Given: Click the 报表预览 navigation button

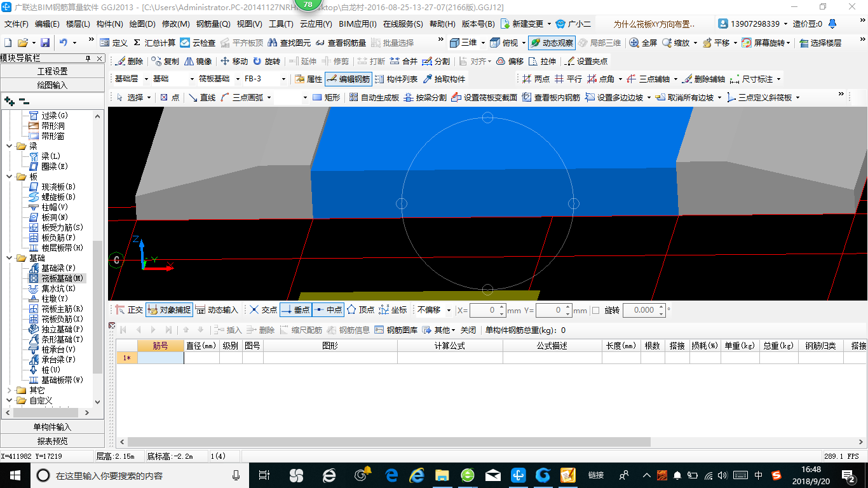Looking at the screenshot, I should [52, 440].
